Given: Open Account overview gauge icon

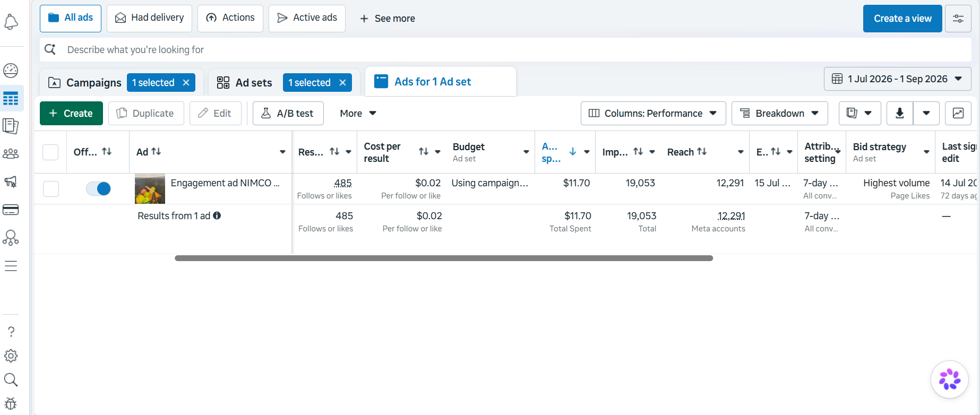Looking at the screenshot, I should point(11,70).
